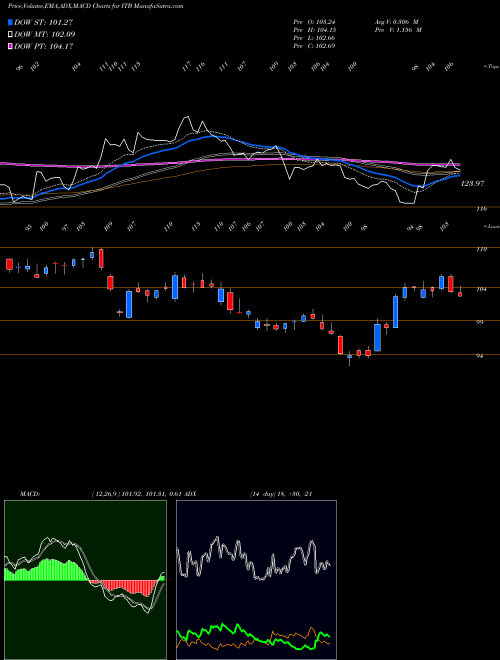Screen dimensions: 500x660
Task: Click the red candlestick touching the 110 line
Action: pos(101,258)
